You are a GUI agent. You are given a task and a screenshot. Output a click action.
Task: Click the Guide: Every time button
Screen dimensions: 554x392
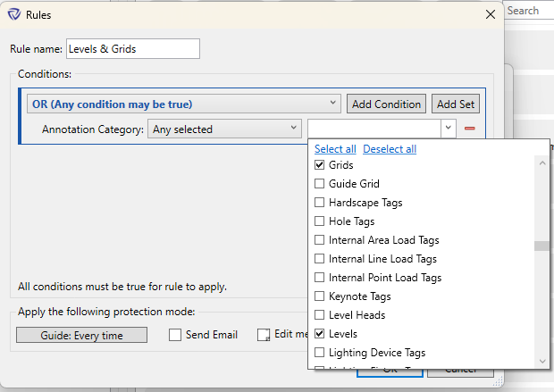click(81, 335)
